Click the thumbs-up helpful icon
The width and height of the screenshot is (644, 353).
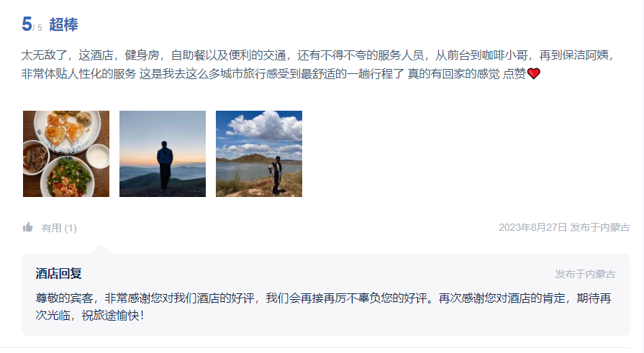27,227
